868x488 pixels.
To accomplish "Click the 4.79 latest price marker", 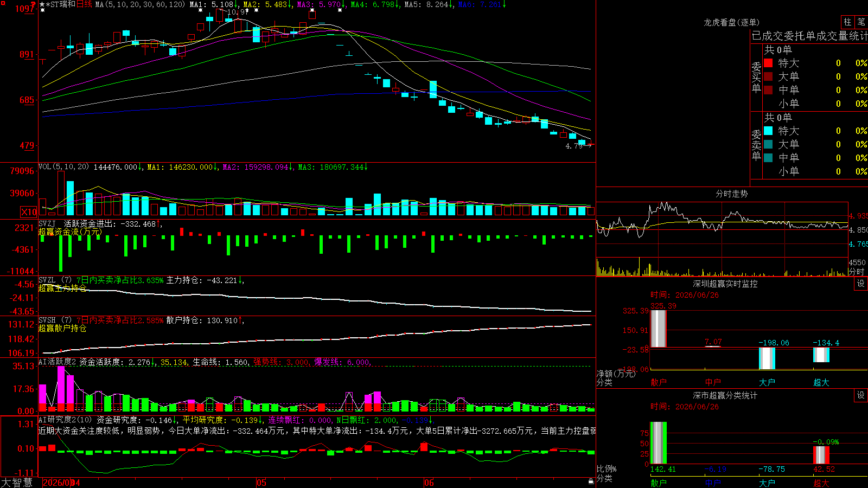I will 574,146.
